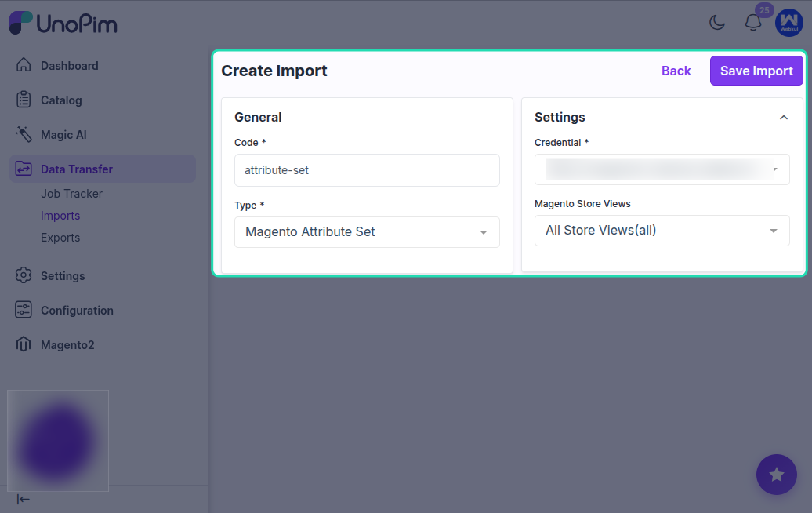812x513 pixels.
Task: Click the floating star button
Action: [776, 475]
